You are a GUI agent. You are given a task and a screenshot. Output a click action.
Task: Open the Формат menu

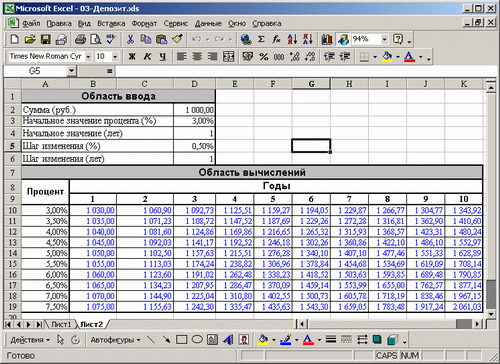coord(144,23)
